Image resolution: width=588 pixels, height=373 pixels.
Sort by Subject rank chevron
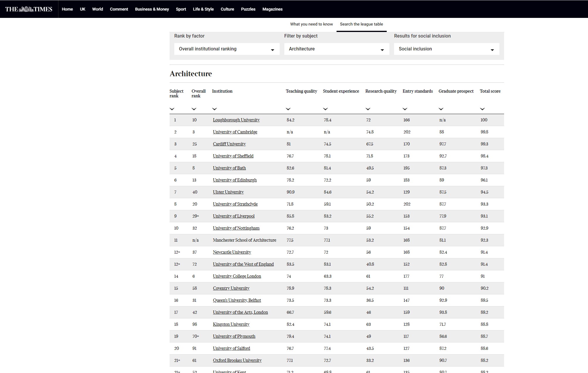[x=172, y=109]
